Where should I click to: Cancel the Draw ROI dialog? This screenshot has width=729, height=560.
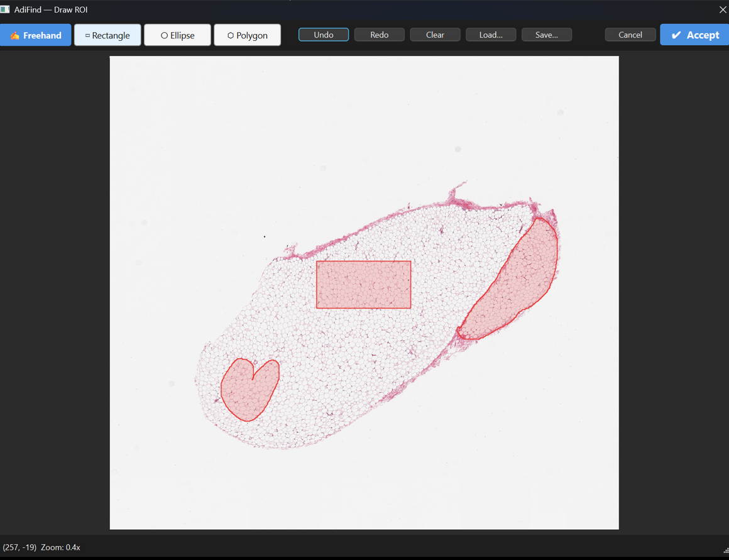pos(630,35)
